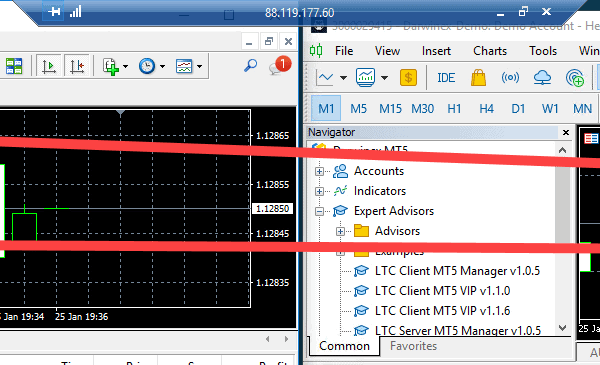600x365 pixels.
Task: Open the Tools menu in MT5
Action: [x=543, y=51]
